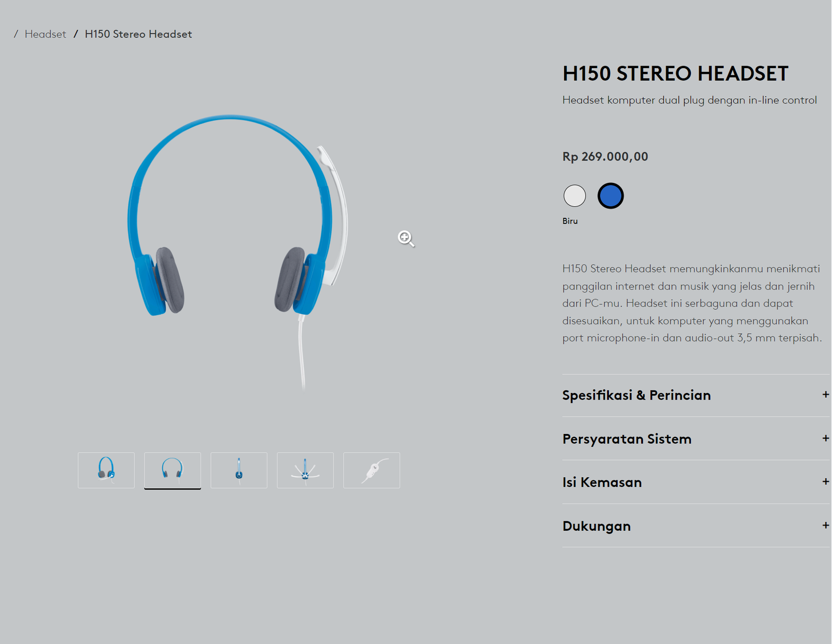The image size is (832, 644).
Task: Show third thumbnail of side headset view
Action: point(239,470)
